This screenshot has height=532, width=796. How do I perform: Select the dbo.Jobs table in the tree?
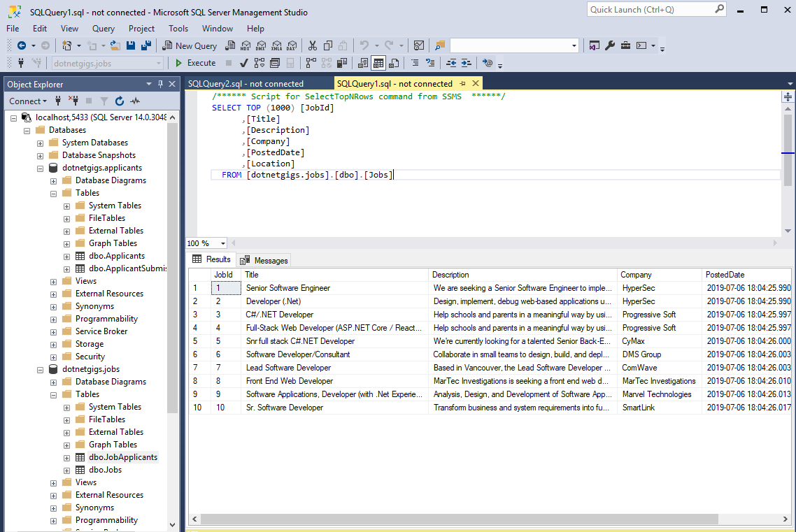tap(105, 470)
